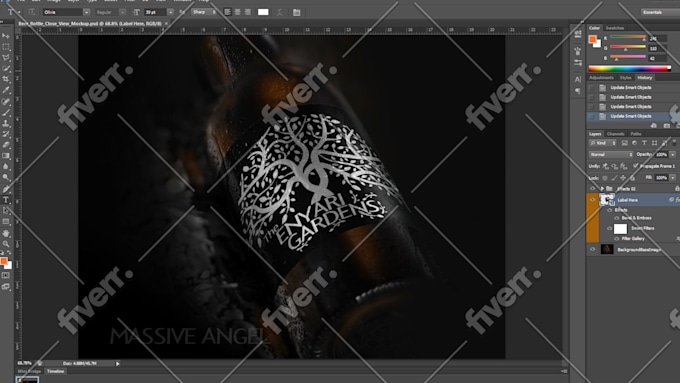Toggle visibility of the layer Effects
680x383 pixels.
(x=609, y=210)
